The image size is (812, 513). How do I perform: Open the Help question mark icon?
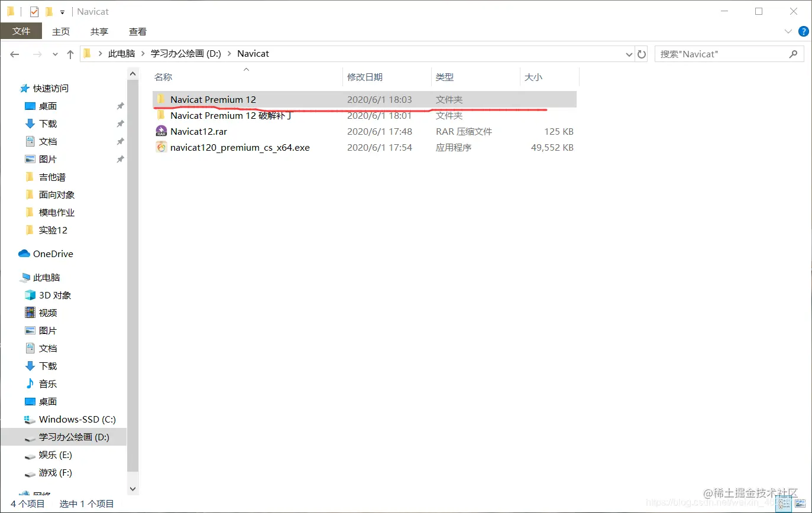pos(804,31)
